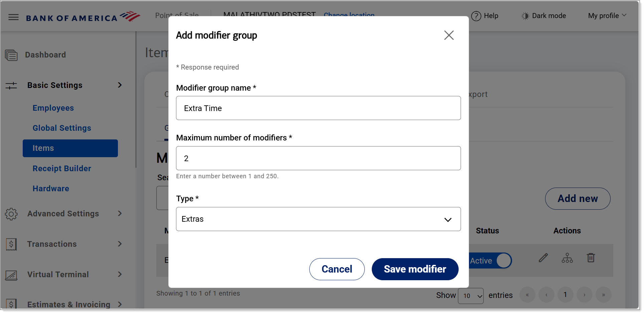Expand Advanced Settings chevron
The height and width of the screenshot is (314, 644).
120,214
